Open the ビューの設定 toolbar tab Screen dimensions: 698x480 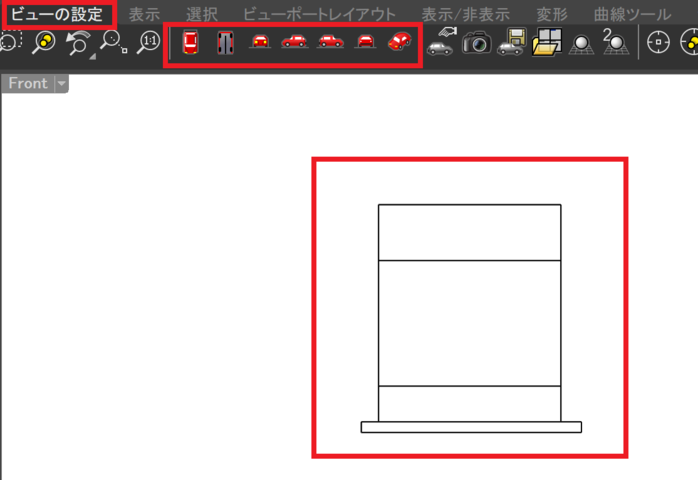(57, 14)
